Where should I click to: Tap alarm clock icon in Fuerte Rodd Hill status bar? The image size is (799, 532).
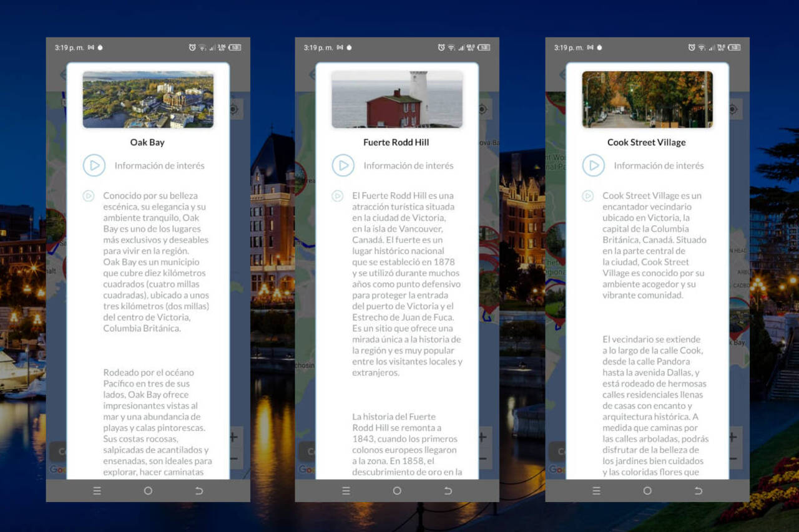click(441, 47)
